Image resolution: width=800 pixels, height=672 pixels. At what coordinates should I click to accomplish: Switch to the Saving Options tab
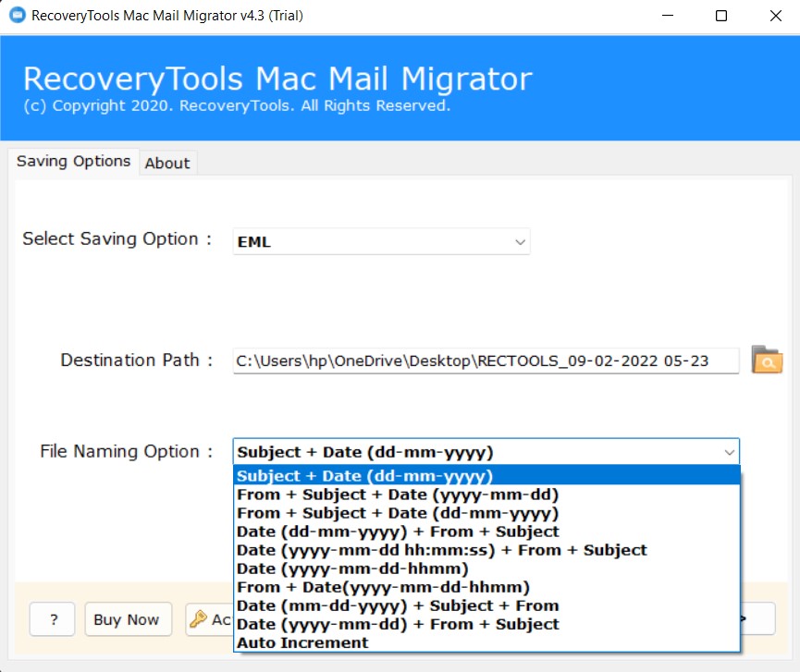73,161
